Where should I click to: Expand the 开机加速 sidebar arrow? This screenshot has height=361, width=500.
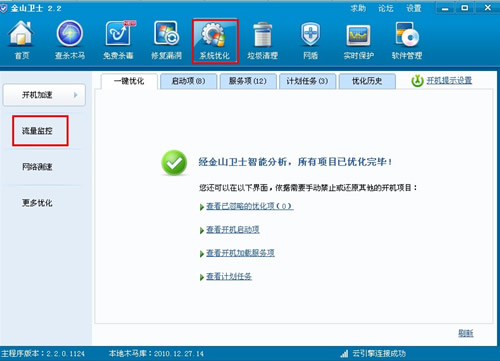(x=76, y=95)
